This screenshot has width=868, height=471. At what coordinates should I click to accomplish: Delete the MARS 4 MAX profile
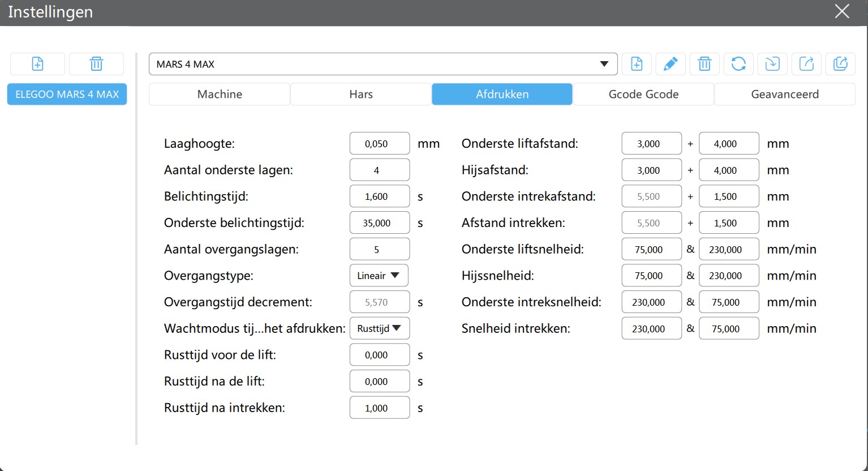pos(704,64)
